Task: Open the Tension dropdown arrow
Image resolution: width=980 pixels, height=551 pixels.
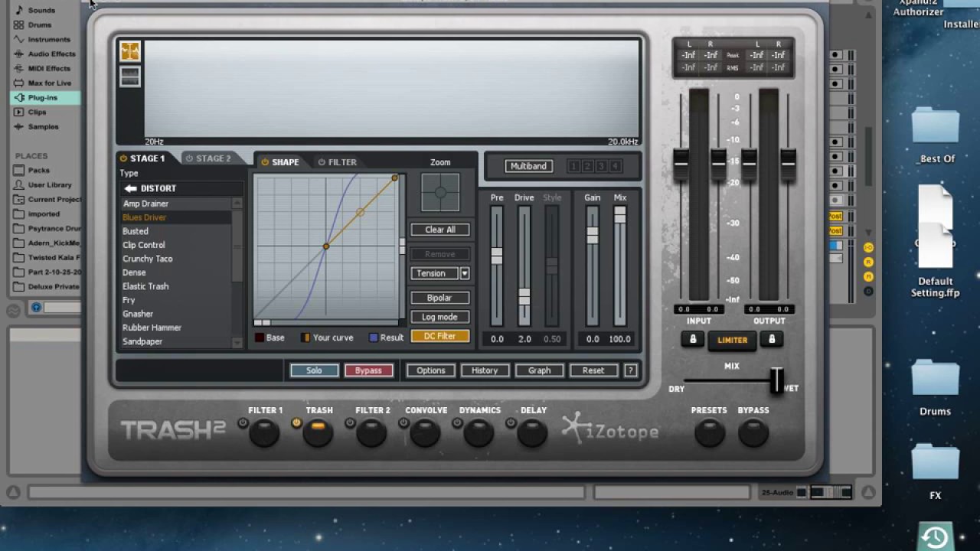Action: (x=465, y=273)
